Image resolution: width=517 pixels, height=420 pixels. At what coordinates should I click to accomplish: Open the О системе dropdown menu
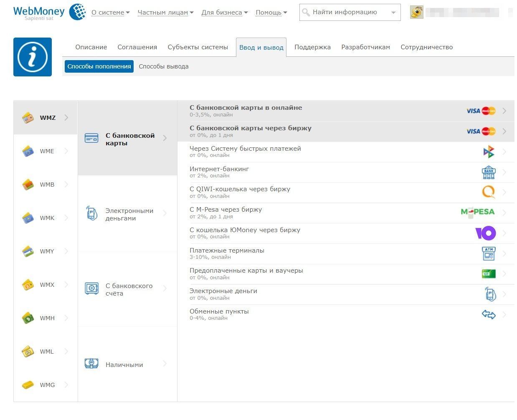[110, 13]
